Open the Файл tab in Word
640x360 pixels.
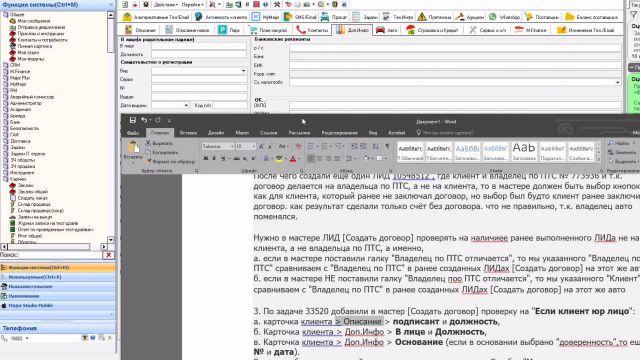[133, 133]
